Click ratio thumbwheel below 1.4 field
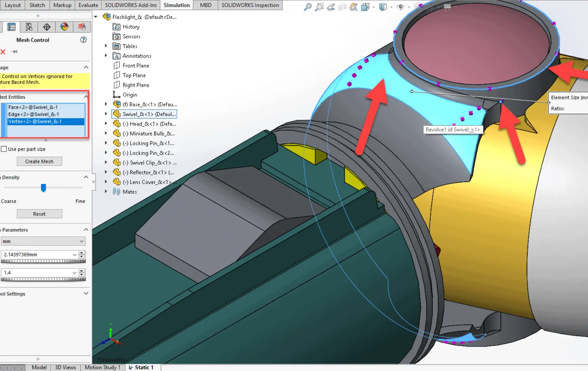Screen dimensions: 588x371 [x=43, y=279]
